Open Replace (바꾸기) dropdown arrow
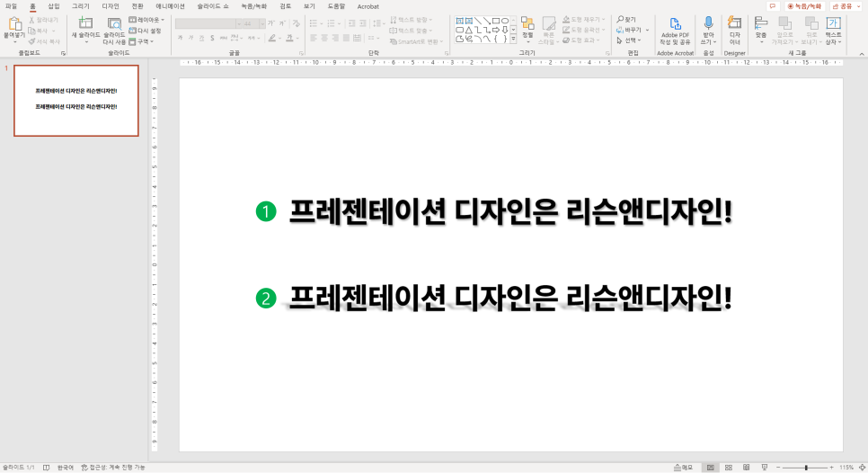This screenshot has height=473, width=868. pyautogui.click(x=647, y=30)
